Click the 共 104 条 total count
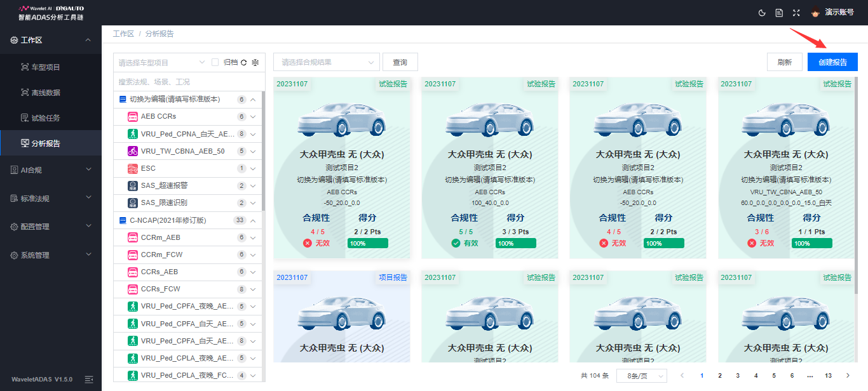The height and width of the screenshot is (391, 868). click(x=595, y=375)
